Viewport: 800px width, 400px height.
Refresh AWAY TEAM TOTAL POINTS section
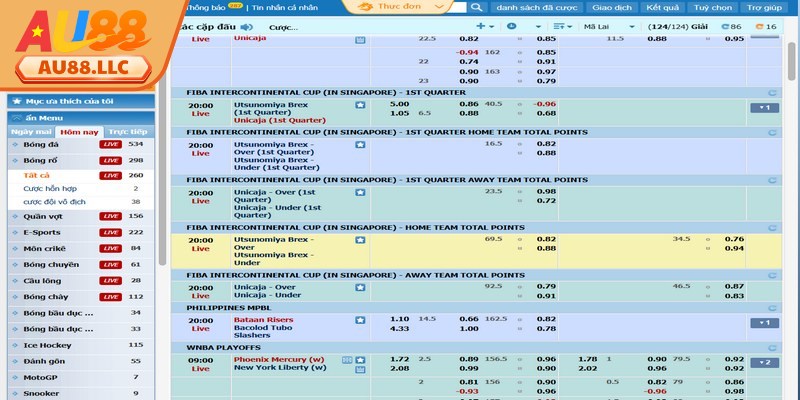pyautogui.click(x=772, y=276)
